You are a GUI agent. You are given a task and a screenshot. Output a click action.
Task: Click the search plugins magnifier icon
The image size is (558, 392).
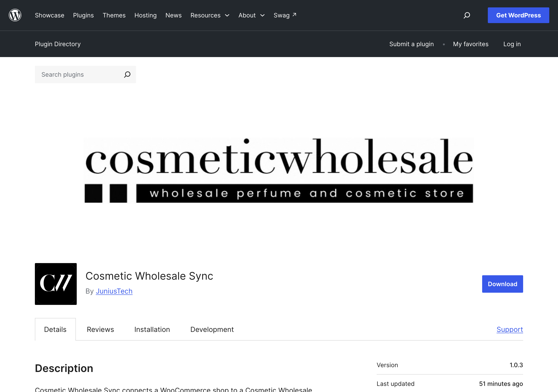(127, 74)
